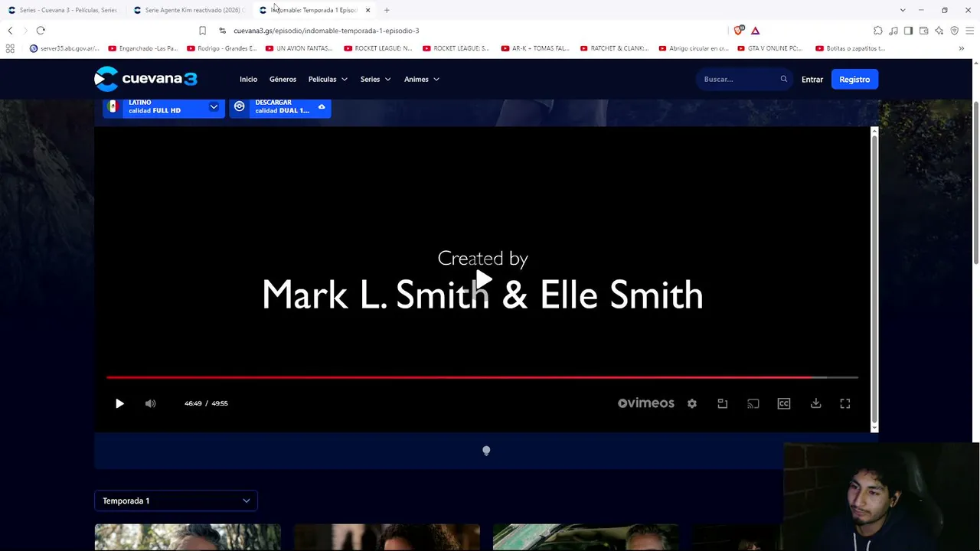This screenshot has height=551, width=980.
Task: Click the page vertical scrollbar
Action: 975,182
